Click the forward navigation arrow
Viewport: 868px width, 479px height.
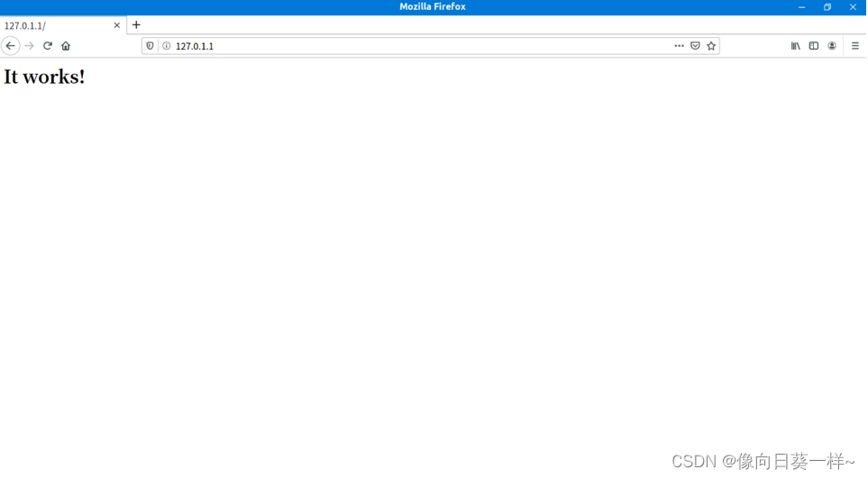click(x=30, y=46)
